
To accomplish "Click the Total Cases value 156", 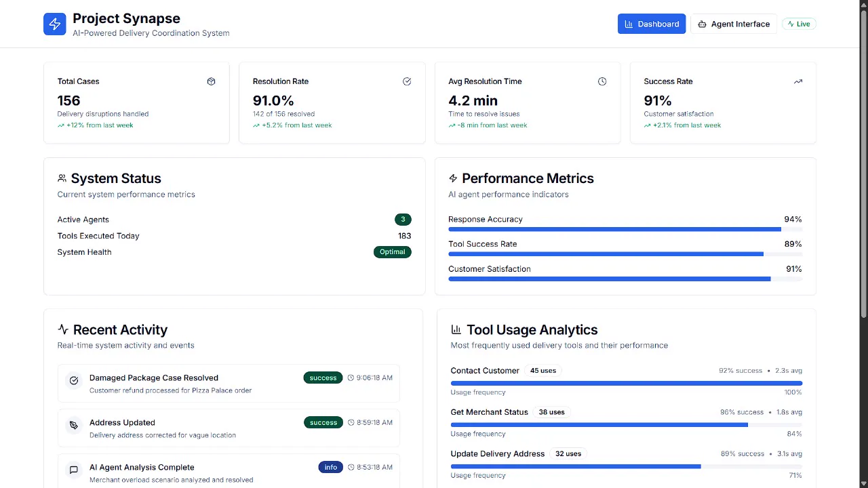I will 68,100.
